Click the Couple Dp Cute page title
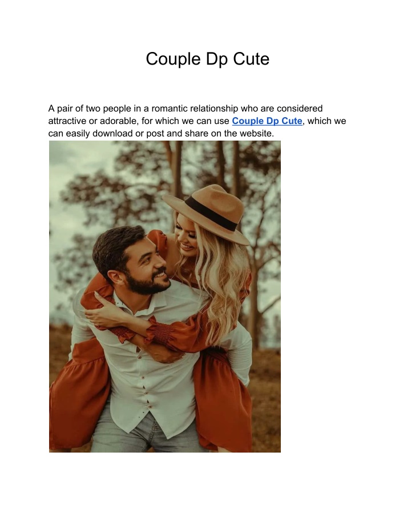 tap(207, 59)
